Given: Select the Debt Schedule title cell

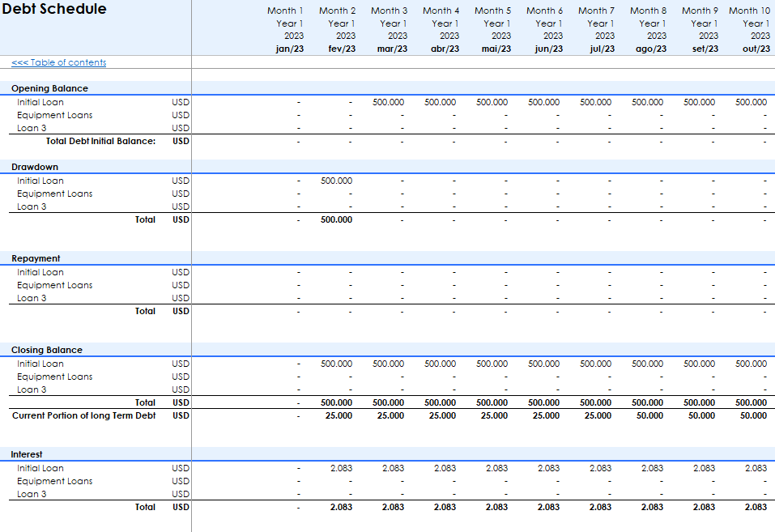Looking at the screenshot, I should click(x=54, y=10).
